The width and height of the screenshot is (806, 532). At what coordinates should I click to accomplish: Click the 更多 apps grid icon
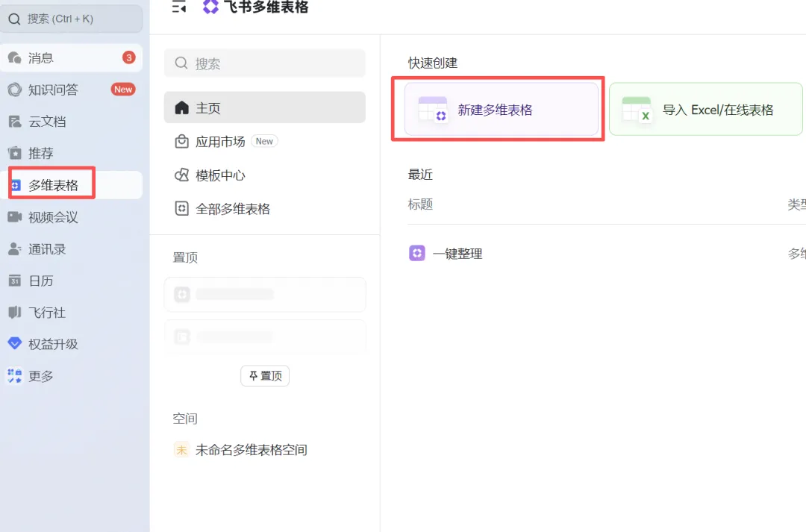pos(15,376)
